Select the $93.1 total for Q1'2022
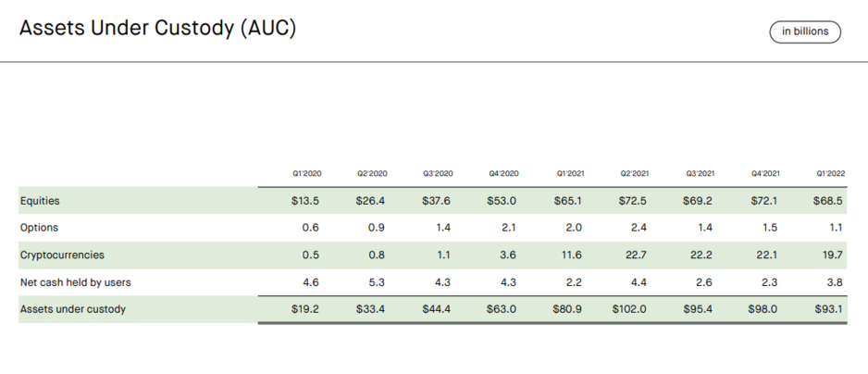The image size is (868, 374). point(827,309)
